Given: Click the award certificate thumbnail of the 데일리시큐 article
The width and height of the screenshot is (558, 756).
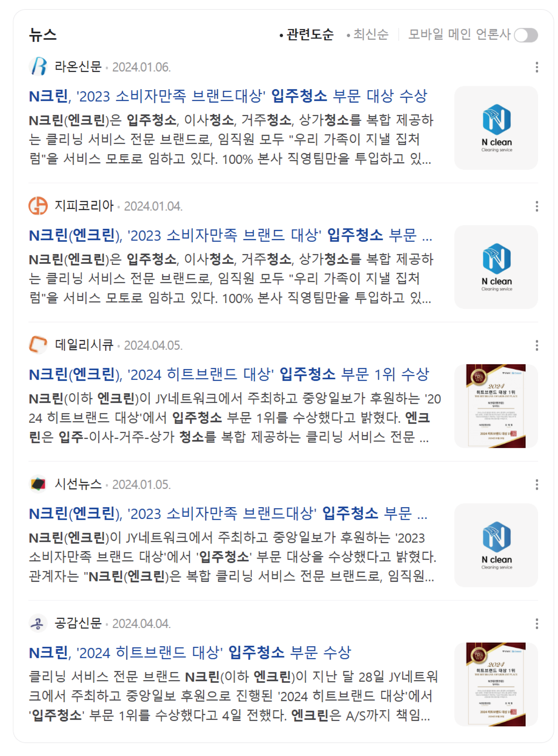Looking at the screenshot, I should point(496,406).
